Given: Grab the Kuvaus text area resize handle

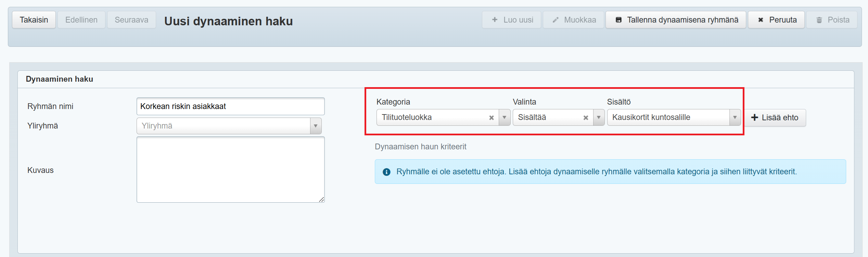Looking at the screenshot, I should tap(321, 200).
